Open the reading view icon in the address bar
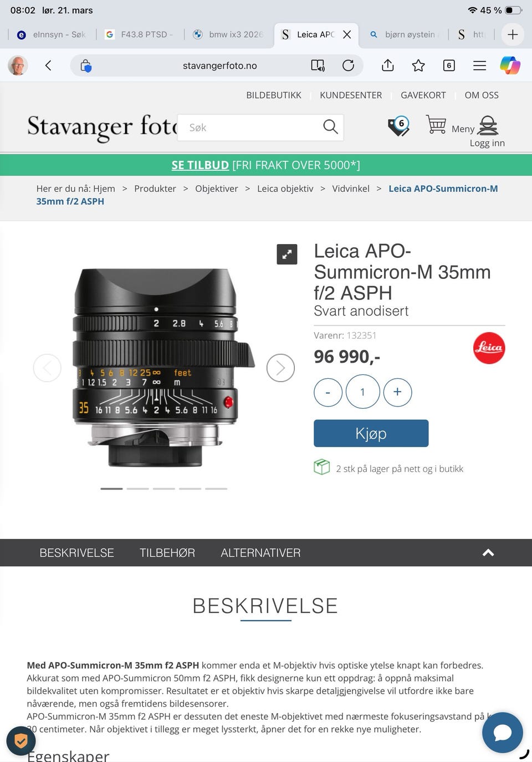This screenshot has width=532, height=762. click(318, 65)
